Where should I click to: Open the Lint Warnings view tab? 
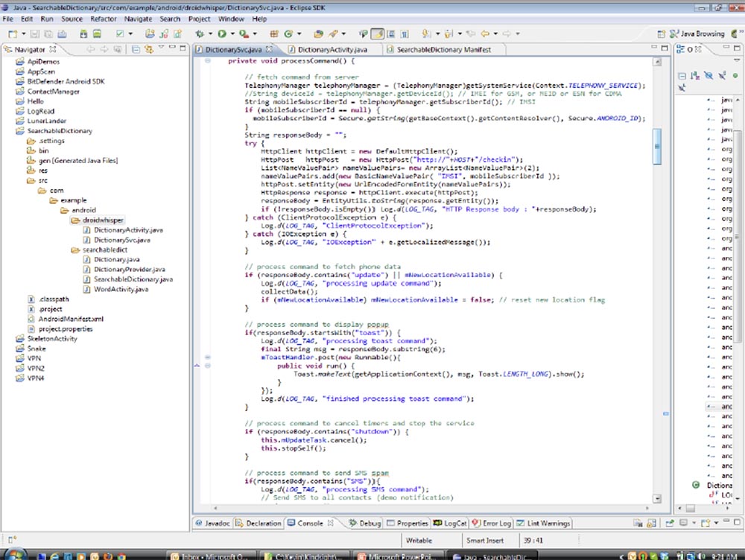(x=548, y=524)
